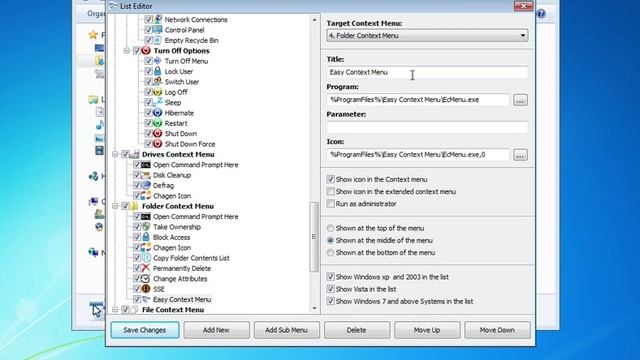This screenshot has width=640, height=360.
Task: Uncheck the Take Ownership checkbox in tree
Action: (137, 227)
